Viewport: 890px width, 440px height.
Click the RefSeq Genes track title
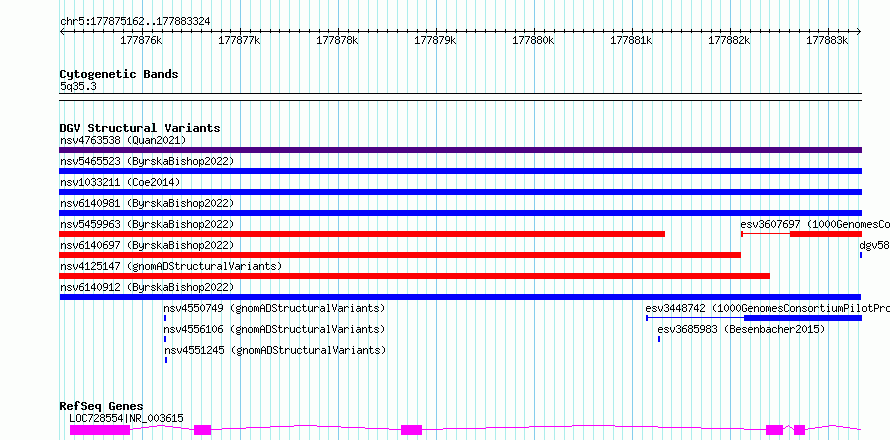point(101,407)
